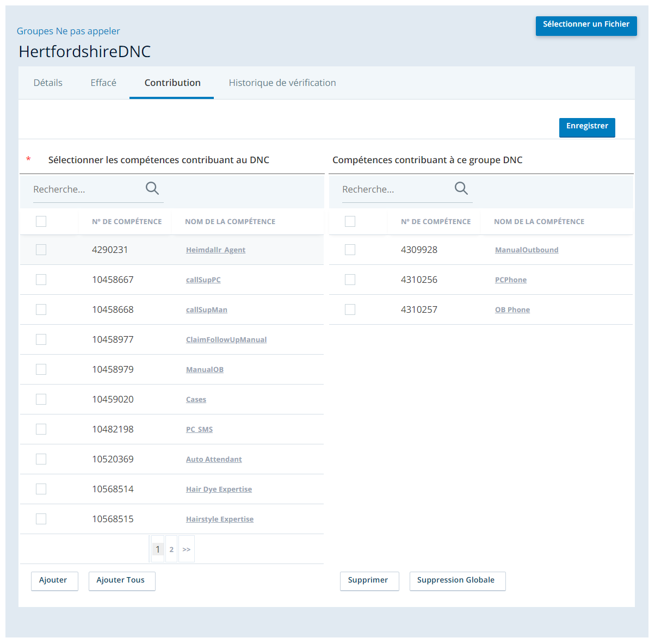Open the Heimdallr_Agent skill link

(215, 250)
